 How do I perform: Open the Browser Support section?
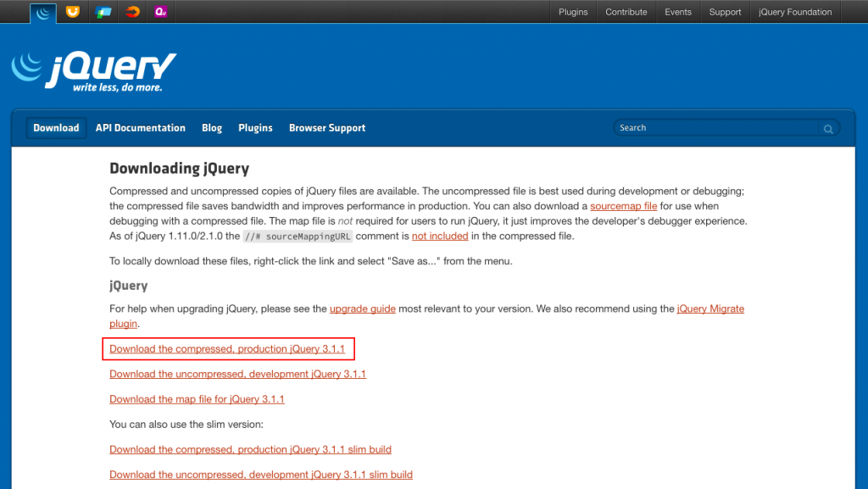tap(327, 128)
